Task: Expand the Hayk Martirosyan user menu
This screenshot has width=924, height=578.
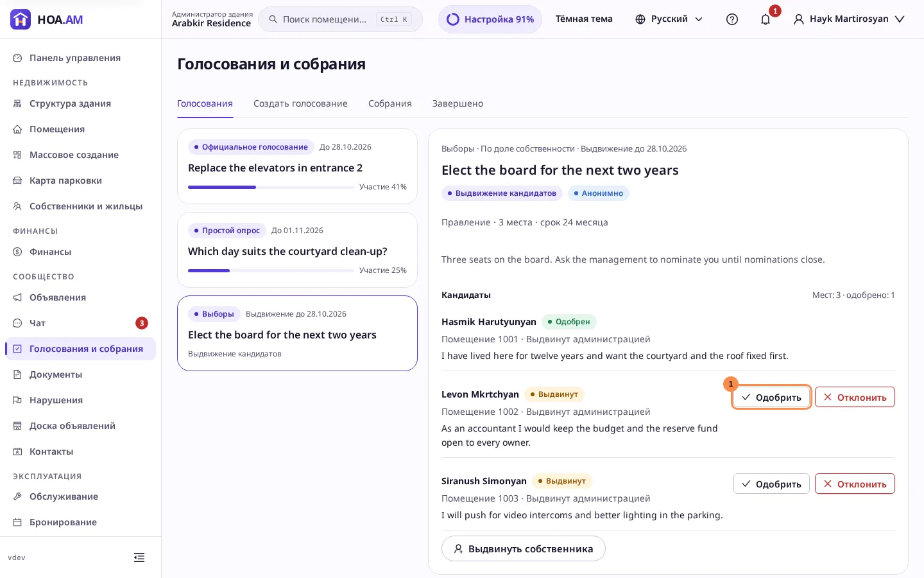Action: (849, 19)
